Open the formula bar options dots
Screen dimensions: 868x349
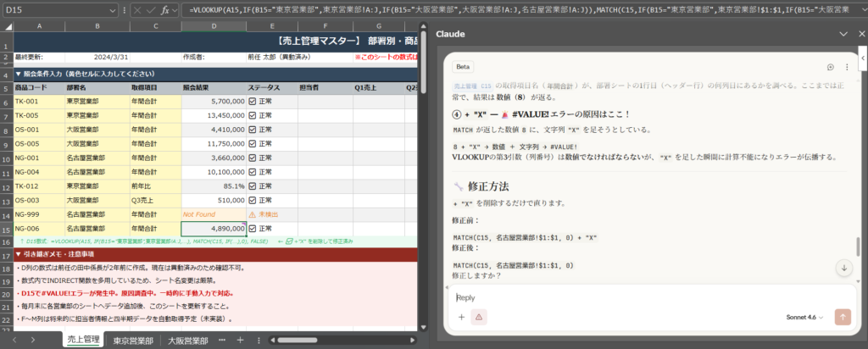[x=124, y=10]
